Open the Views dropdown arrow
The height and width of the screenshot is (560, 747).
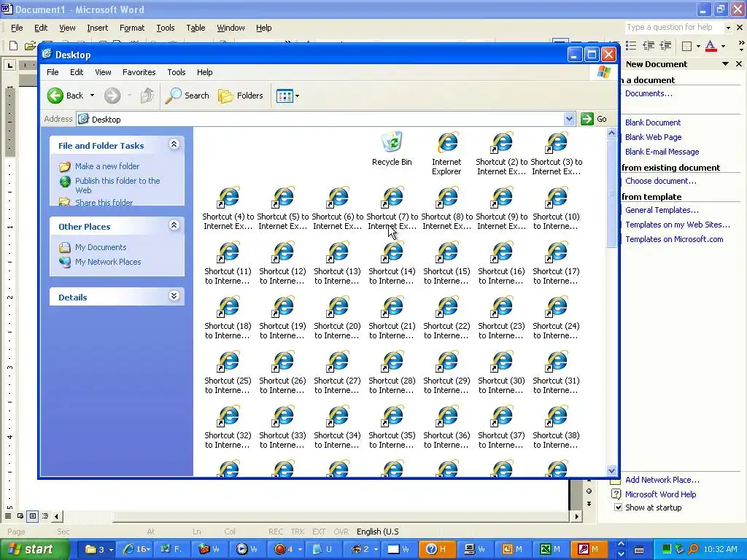click(x=298, y=96)
